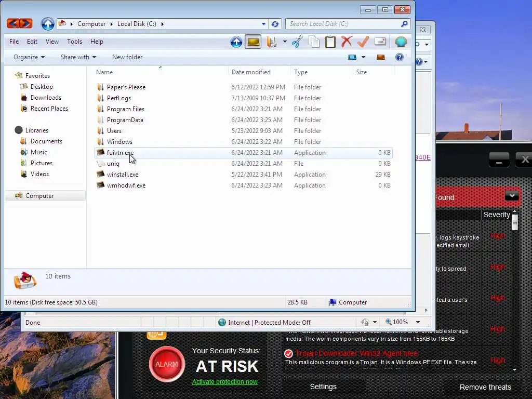Screen dimensions: 532x399
Task: Sort by Date modified column header
Action: click(x=259, y=72)
